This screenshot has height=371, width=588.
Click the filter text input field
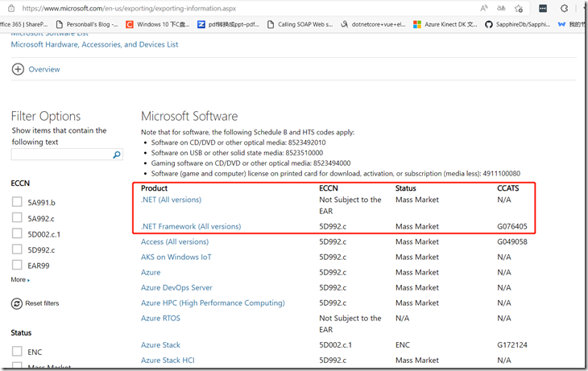click(61, 155)
